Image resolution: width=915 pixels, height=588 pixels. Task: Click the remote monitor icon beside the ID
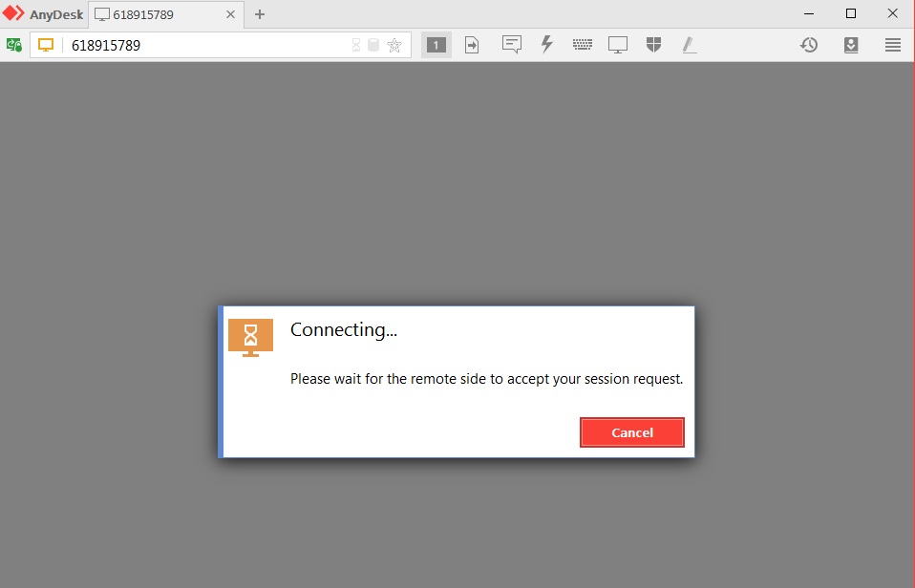click(x=44, y=44)
